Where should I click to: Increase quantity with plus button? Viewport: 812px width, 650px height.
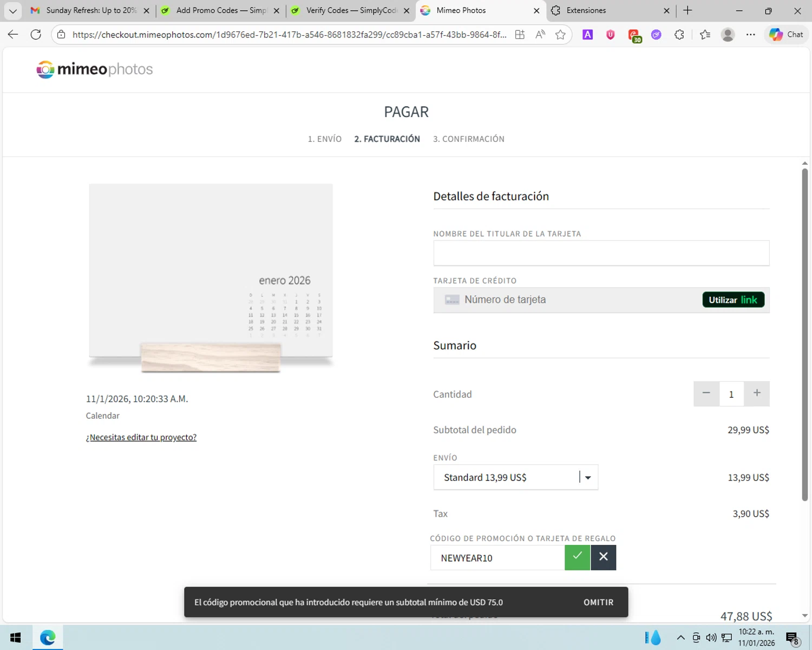pyautogui.click(x=757, y=394)
